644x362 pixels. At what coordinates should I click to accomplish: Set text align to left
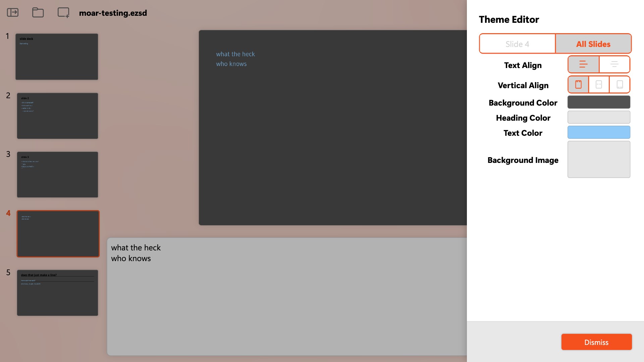tap(583, 64)
